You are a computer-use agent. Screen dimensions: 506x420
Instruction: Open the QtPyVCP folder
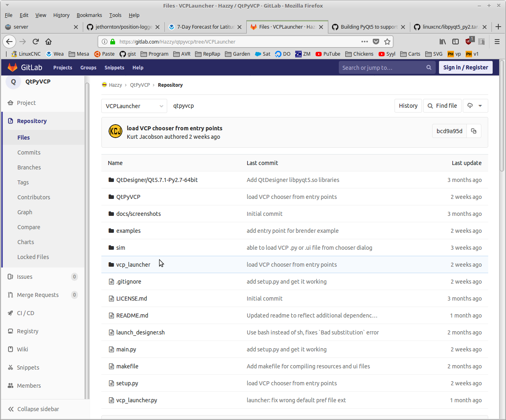point(128,197)
